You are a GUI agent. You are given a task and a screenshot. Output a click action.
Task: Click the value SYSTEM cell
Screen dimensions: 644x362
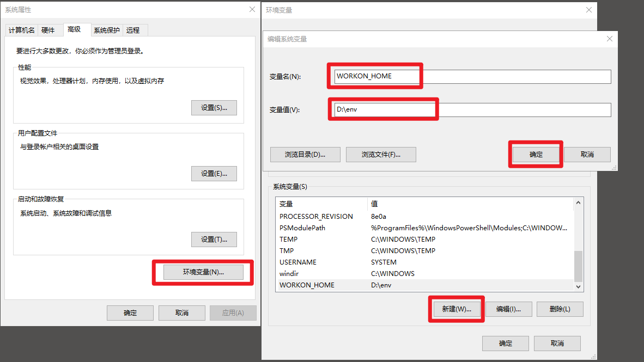(384, 262)
